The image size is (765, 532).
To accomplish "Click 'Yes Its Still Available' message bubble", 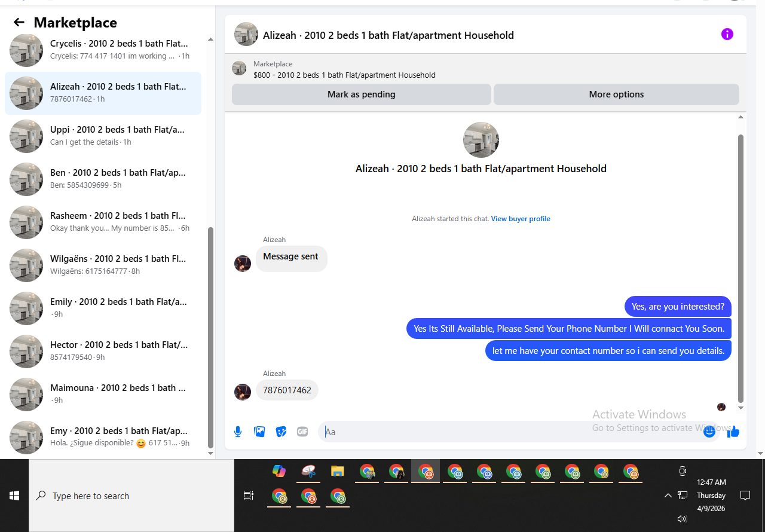I will coord(569,329).
